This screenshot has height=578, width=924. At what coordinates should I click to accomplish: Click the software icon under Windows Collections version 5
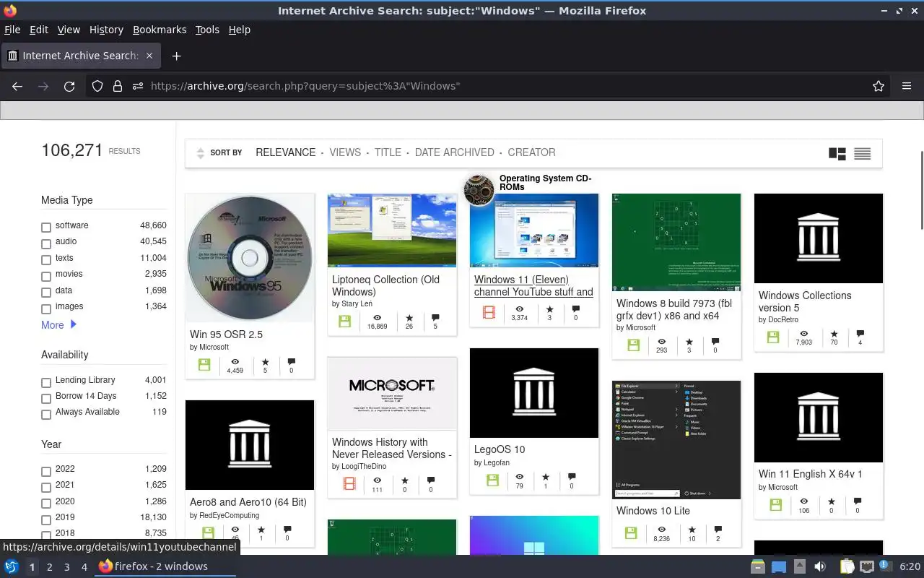773,337
